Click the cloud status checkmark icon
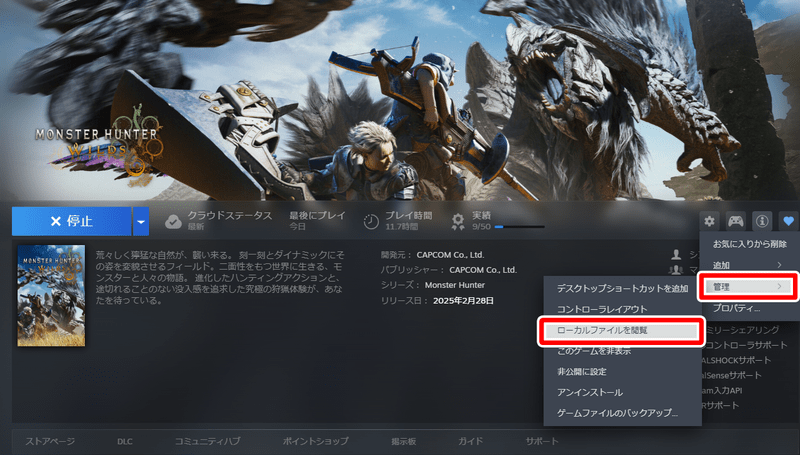Image resolution: width=800 pixels, height=455 pixels. tap(173, 221)
